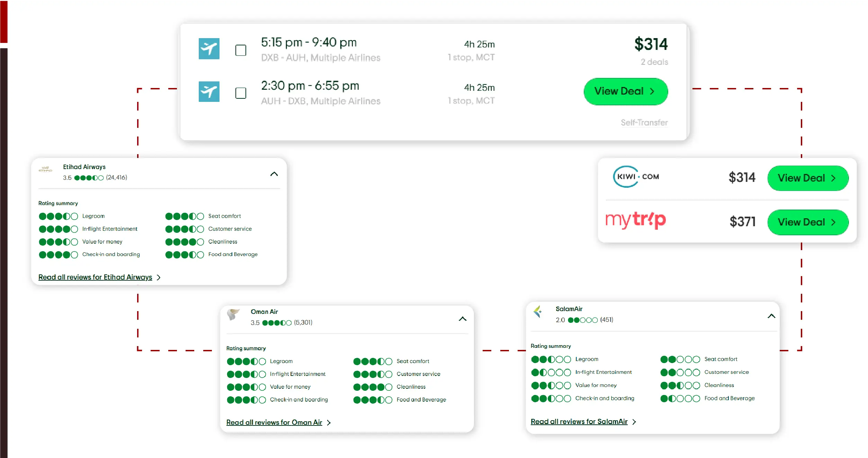
Task: Check the 2:30 pm - 6:55 pm flight box
Action: tap(241, 93)
